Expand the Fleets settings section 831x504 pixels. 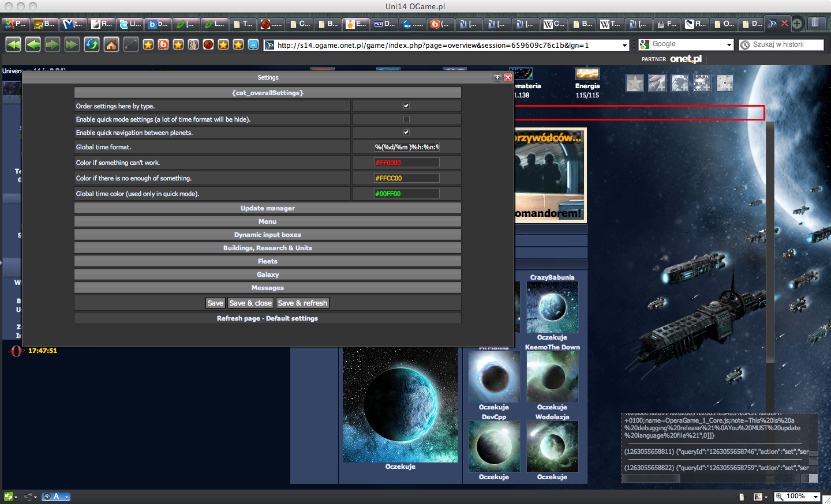tap(267, 261)
